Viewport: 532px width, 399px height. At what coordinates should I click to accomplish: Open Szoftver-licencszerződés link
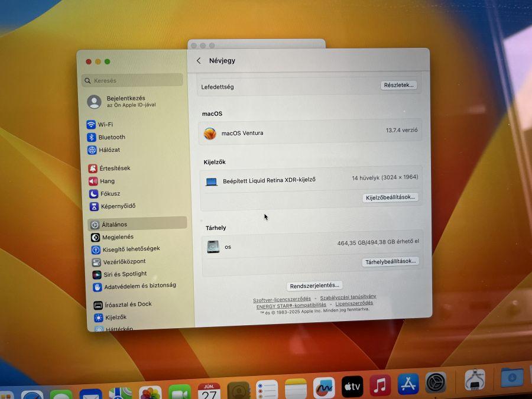click(x=282, y=299)
